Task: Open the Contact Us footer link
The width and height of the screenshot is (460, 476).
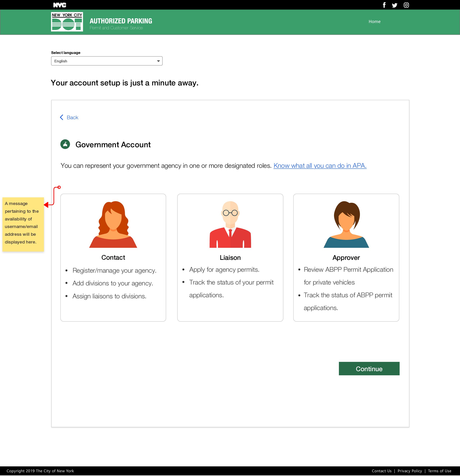Action: (x=381, y=471)
